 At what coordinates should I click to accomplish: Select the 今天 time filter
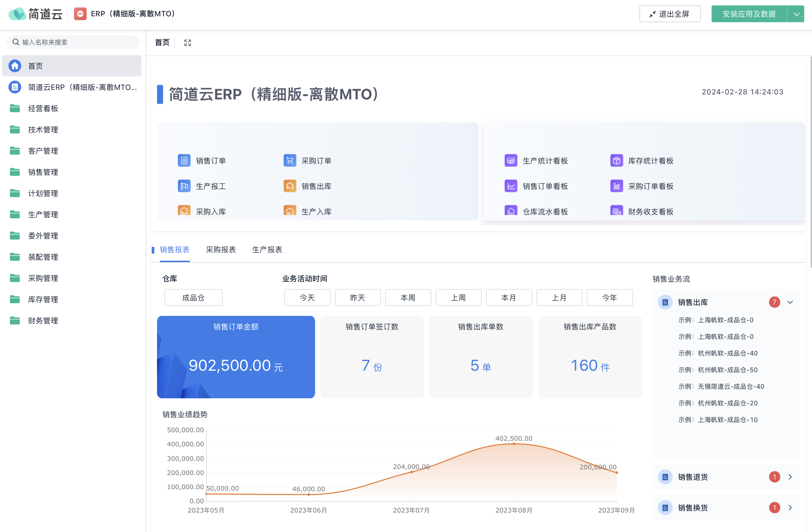(307, 297)
